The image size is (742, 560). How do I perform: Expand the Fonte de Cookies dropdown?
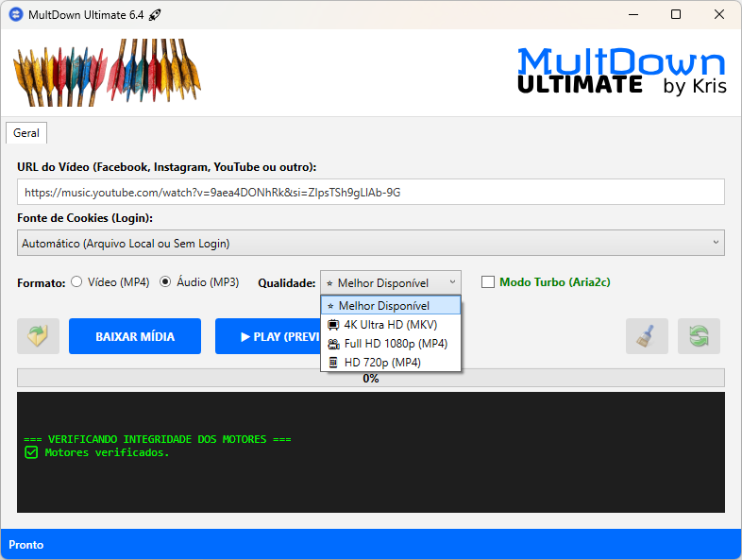pyautogui.click(x=370, y=243)
